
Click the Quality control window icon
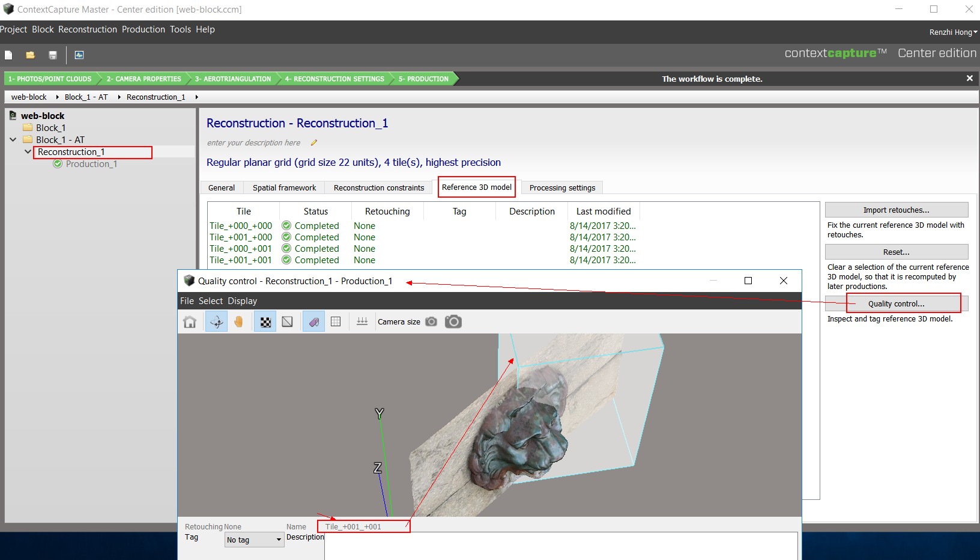coord(189,281)
